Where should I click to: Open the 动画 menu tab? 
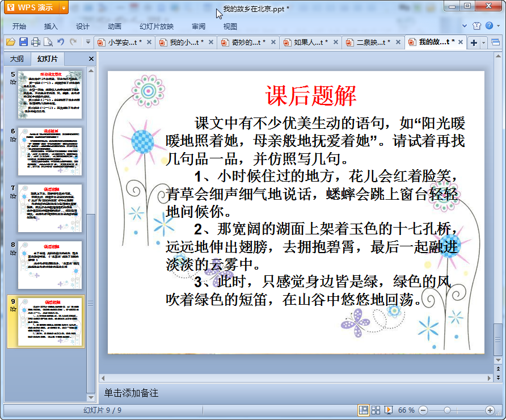(x=115, y=27)
